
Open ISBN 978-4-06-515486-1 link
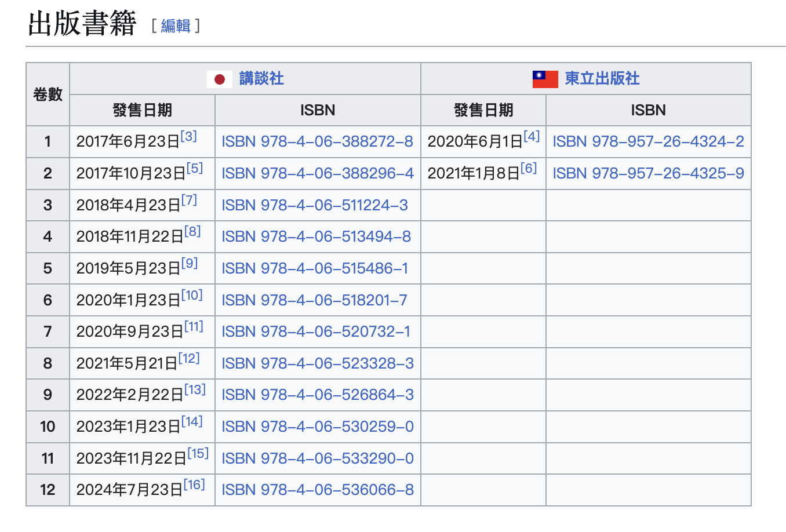click(x=315, y=268)
